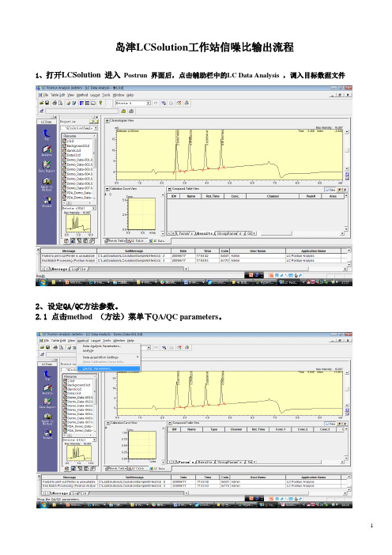
Task: Click Chromatogram View pane icon in step 1
Action: [107, 121]
